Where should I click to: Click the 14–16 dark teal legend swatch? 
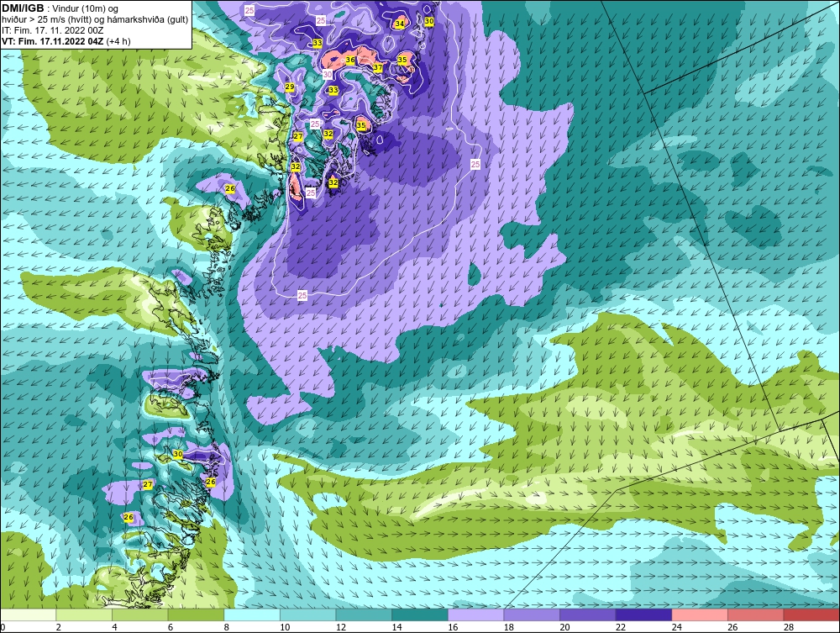[x=420, y=615]
